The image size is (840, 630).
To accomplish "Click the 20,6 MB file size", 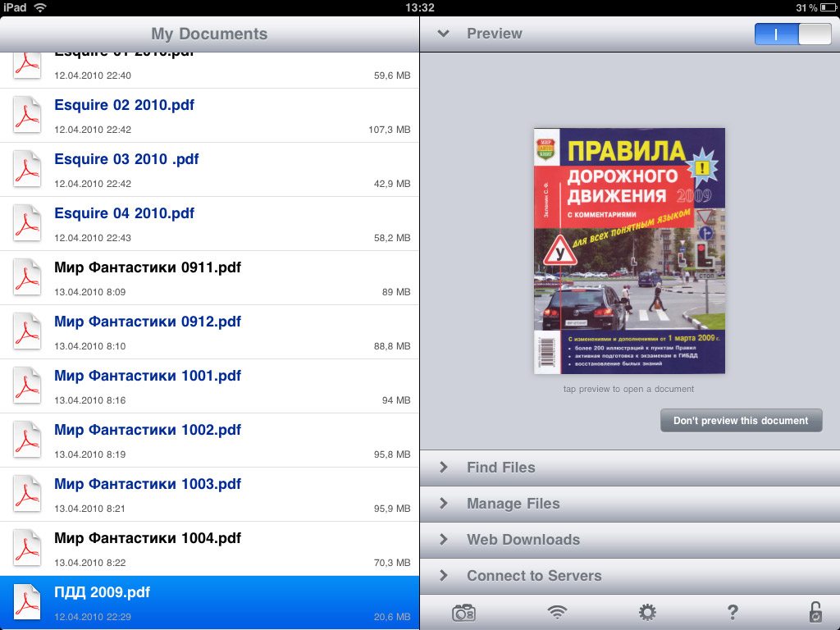I will click(x=392, y=617).
